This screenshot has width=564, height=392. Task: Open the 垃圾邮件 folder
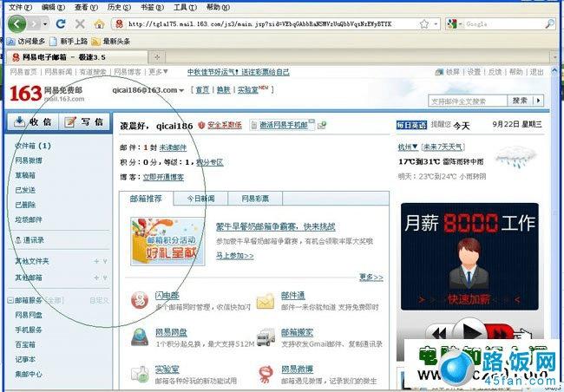point(29,219)
